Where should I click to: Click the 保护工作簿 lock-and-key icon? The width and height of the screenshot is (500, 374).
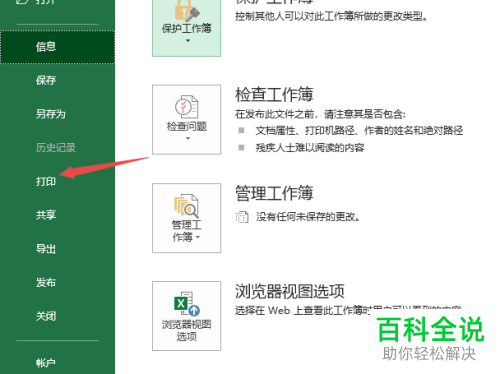tap(187, 10)
